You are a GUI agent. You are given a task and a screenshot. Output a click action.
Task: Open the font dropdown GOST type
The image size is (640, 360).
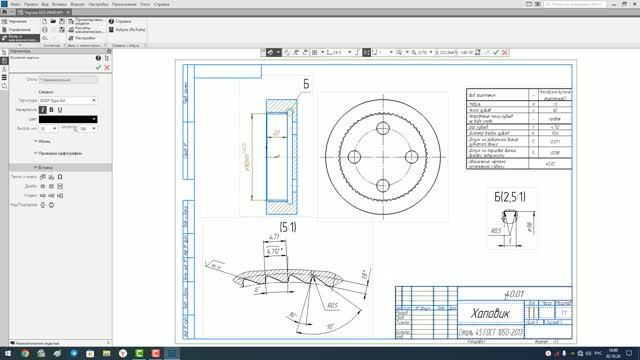(68, 100)
